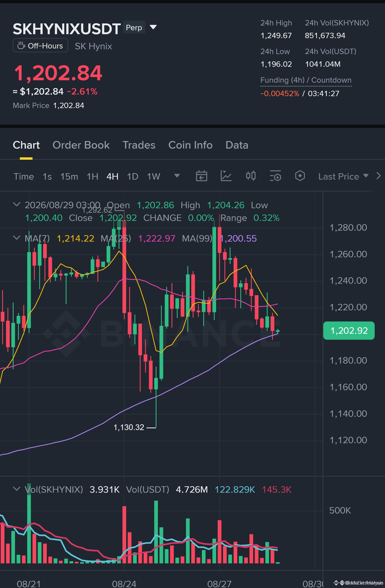Open the chart display settings icon
Screen dimensions: 385x588
tap(275, 176)
